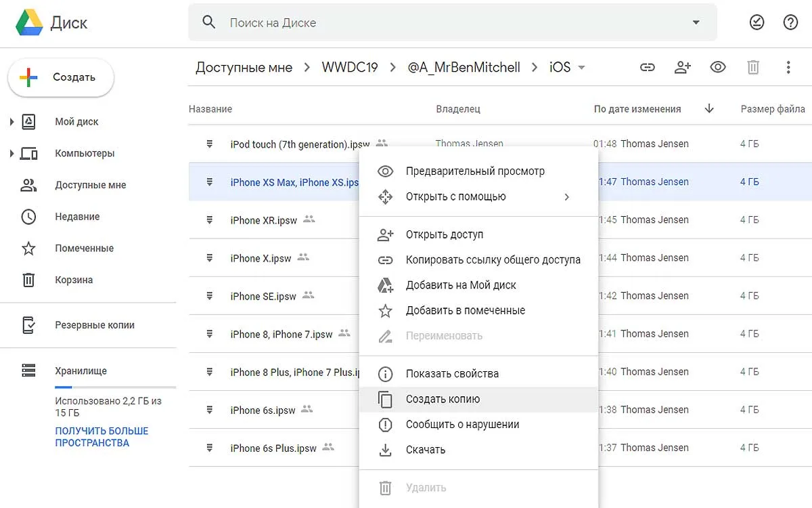This screenshot has height=508, width=812.
Task: Select iPhone SE.ipsw file
Action: click(263, 296)
